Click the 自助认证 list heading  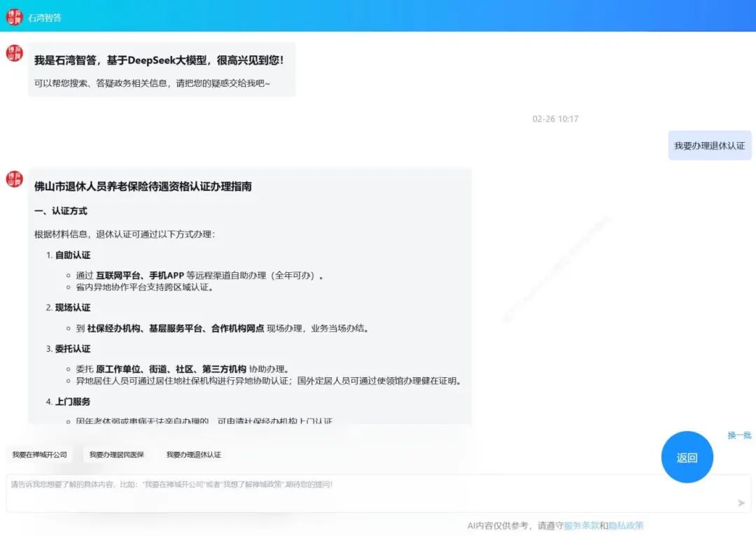[73, 255]
